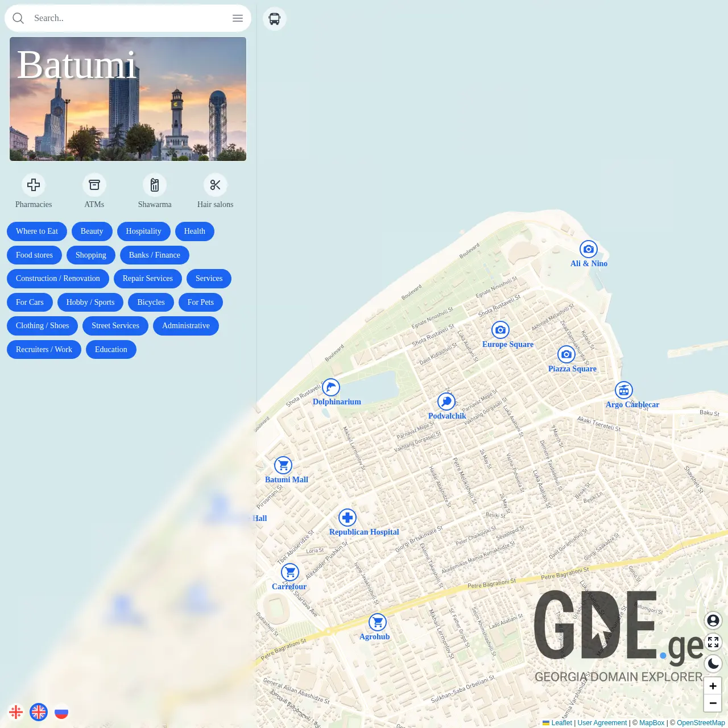Click the public transport icon above the map
This screenshot has width=728, height=728.
275,18
